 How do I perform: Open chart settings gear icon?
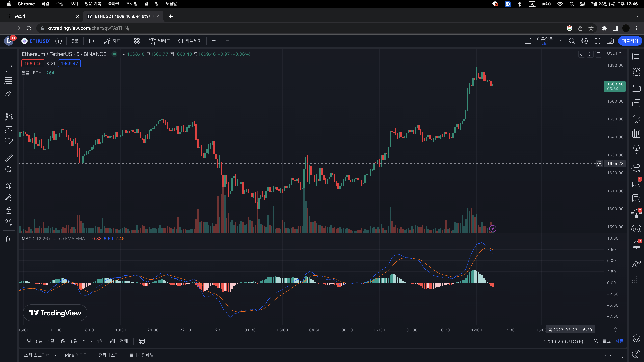(x=584, y=41)
